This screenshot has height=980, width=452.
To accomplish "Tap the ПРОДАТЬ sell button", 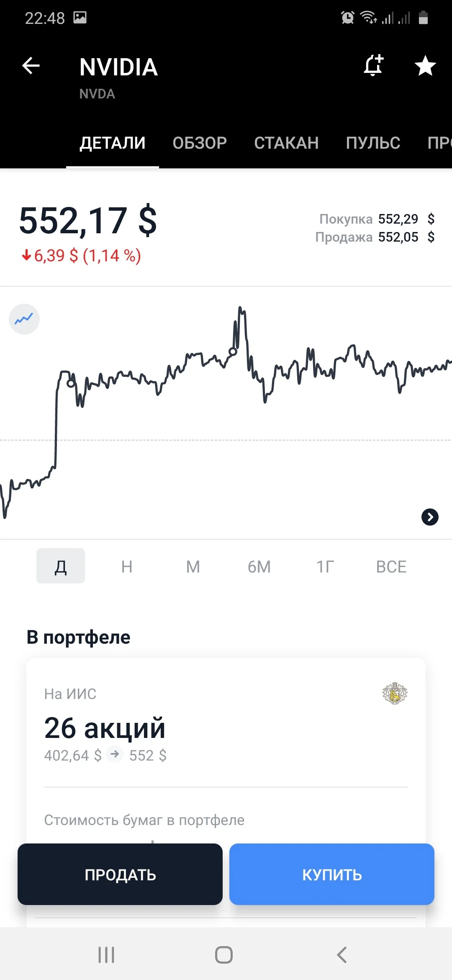I will (x=120, y=874).
